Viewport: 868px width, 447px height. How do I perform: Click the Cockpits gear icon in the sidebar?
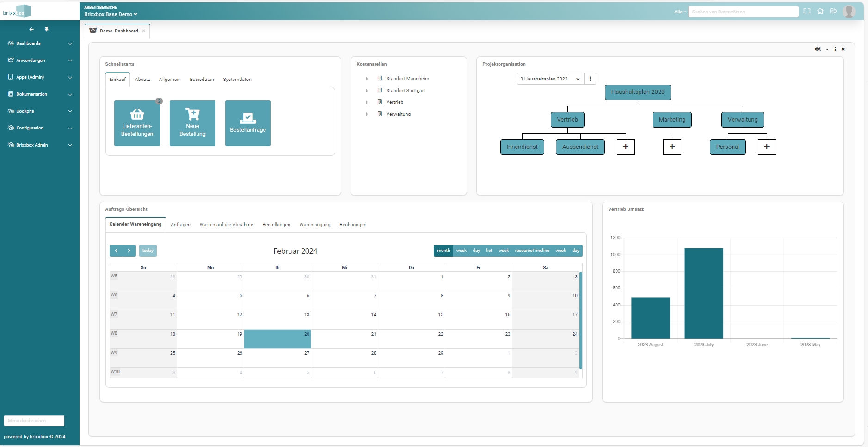[11, 111]
